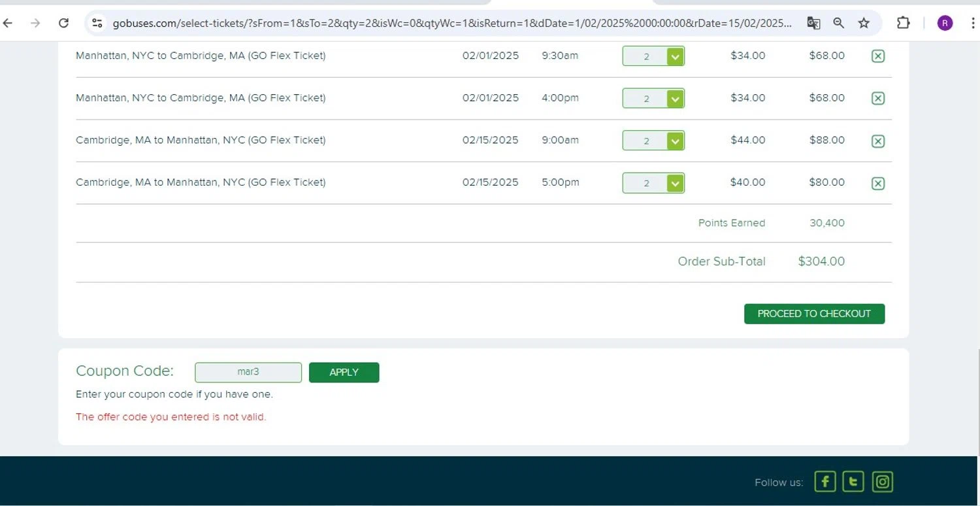This screenshot has height=506, width=980.
Task: Reload the page
Action: coord(63,23)
